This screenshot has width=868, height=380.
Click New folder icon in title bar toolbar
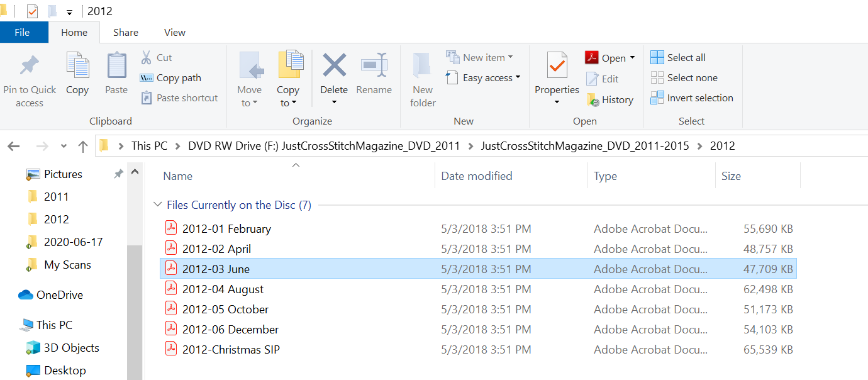point(52,11)
